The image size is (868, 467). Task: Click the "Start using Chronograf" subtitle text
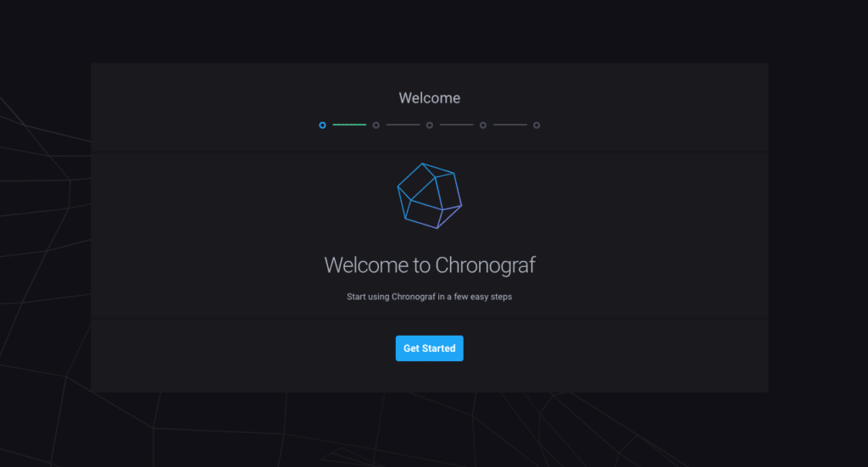pyautogui.click(x=429, y=297)
